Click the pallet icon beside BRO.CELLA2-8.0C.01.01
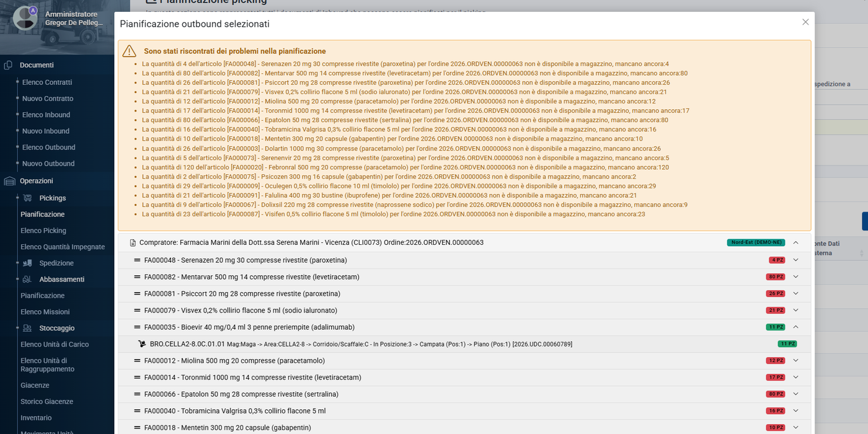 pyautogui.click(x=142, y=344)
